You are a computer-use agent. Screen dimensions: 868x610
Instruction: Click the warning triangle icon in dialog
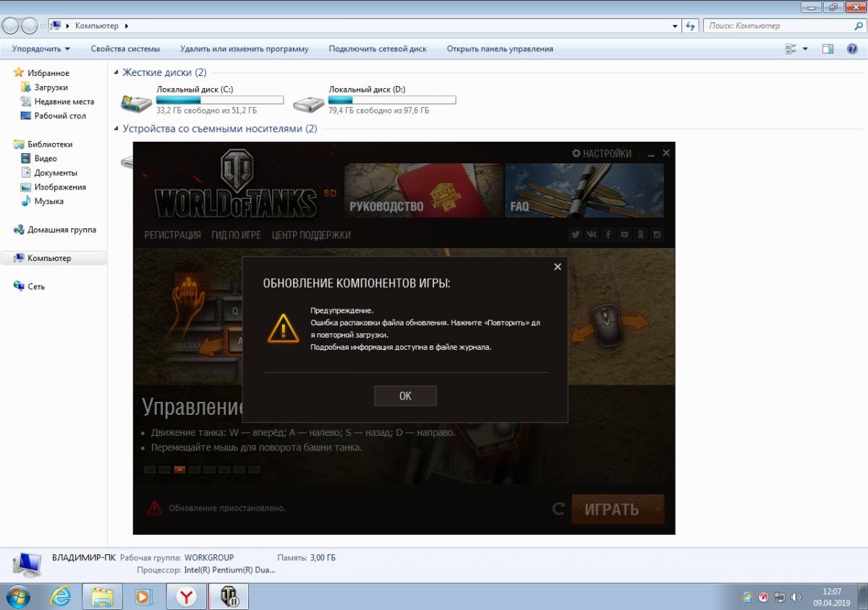coord(283,327)
